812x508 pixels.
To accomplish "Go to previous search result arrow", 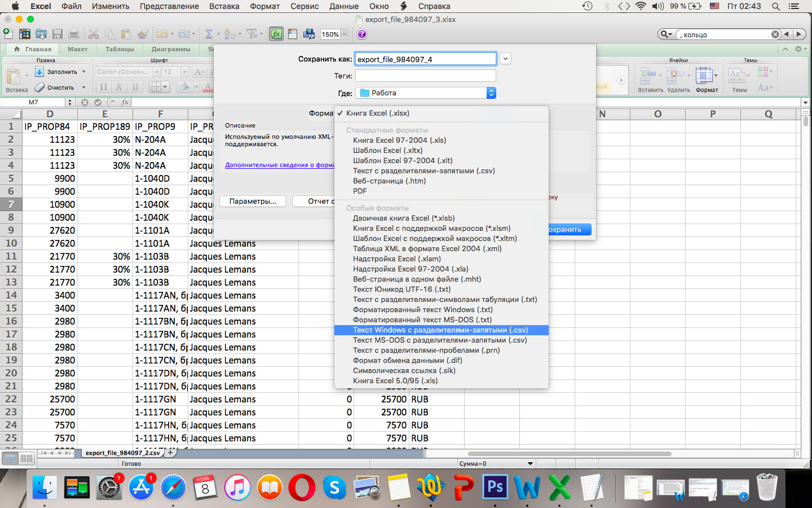I will pos(787,34).
